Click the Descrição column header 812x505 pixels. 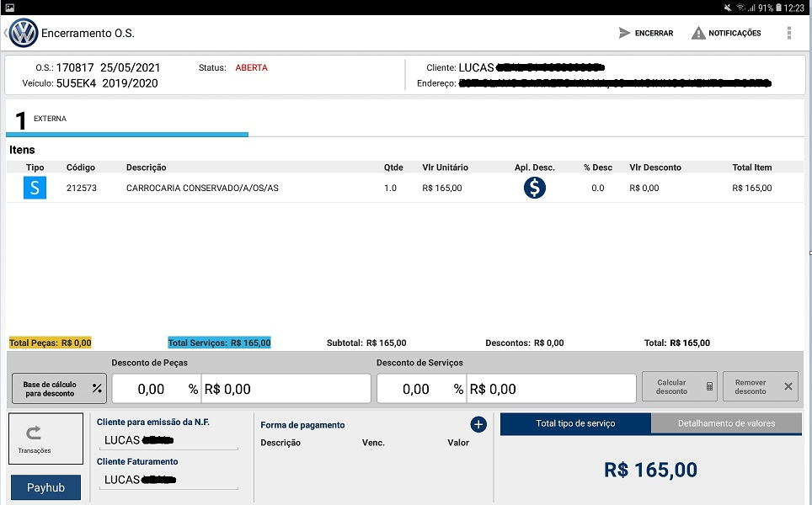(x=146, y=167)
